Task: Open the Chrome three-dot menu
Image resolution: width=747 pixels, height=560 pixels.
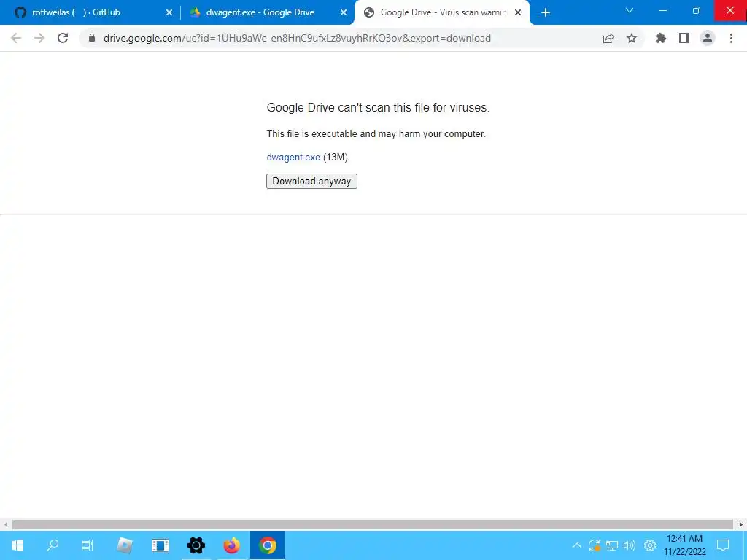Action: pyautogui.click(x=731, y=38)
